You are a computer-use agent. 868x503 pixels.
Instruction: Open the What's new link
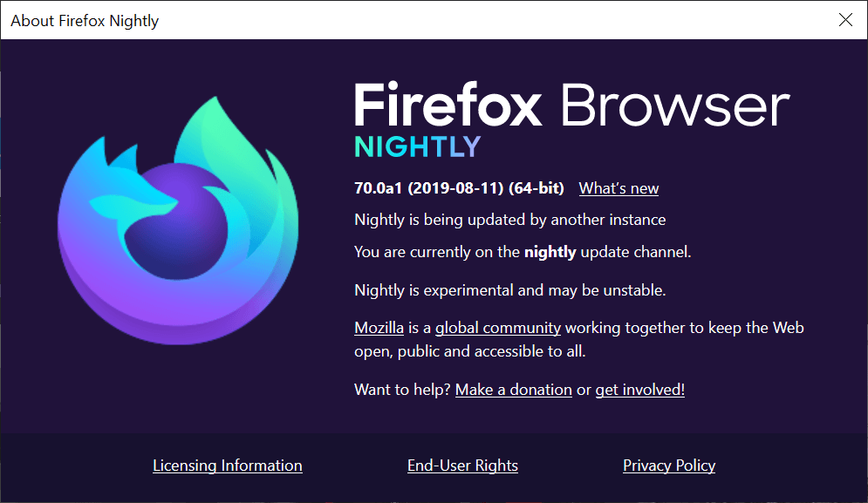[x=619, y=188]
